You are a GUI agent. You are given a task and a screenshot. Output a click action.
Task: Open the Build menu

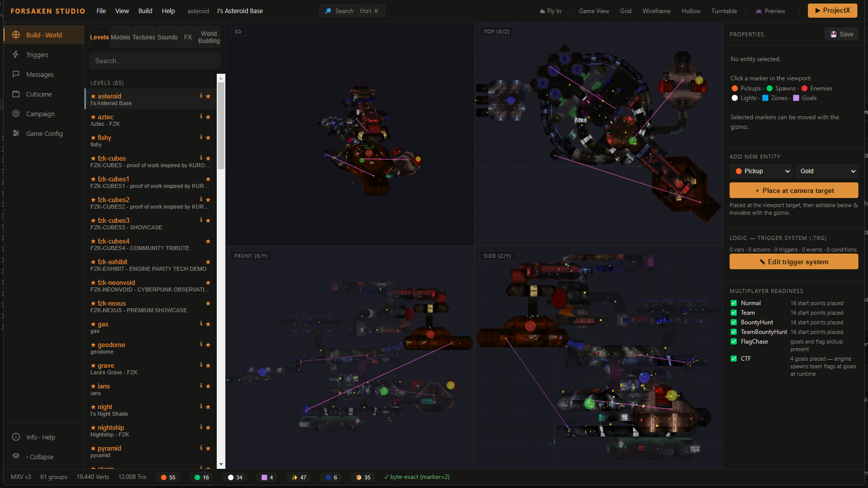point(145,11)
